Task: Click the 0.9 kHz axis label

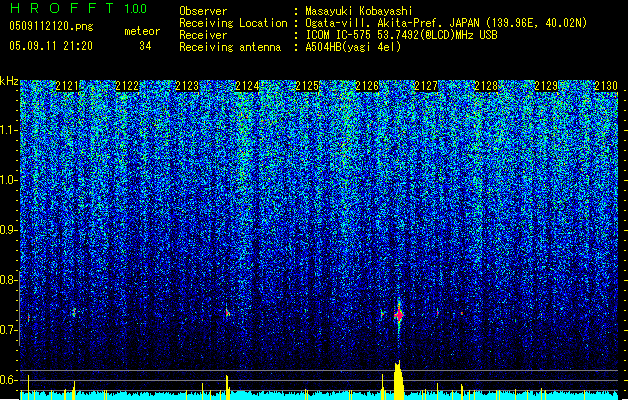Action: click(9, 230)
